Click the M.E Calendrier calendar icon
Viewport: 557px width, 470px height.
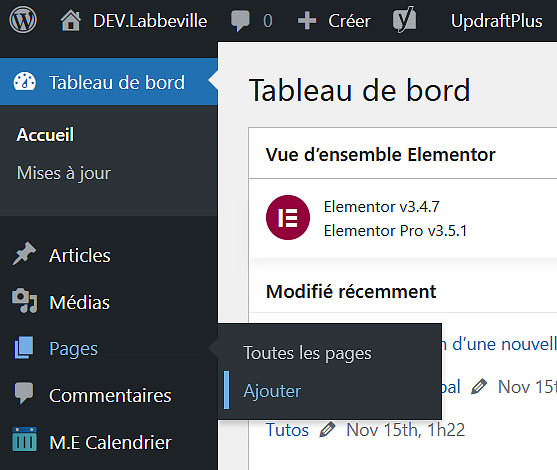click(x=24, y=439)
